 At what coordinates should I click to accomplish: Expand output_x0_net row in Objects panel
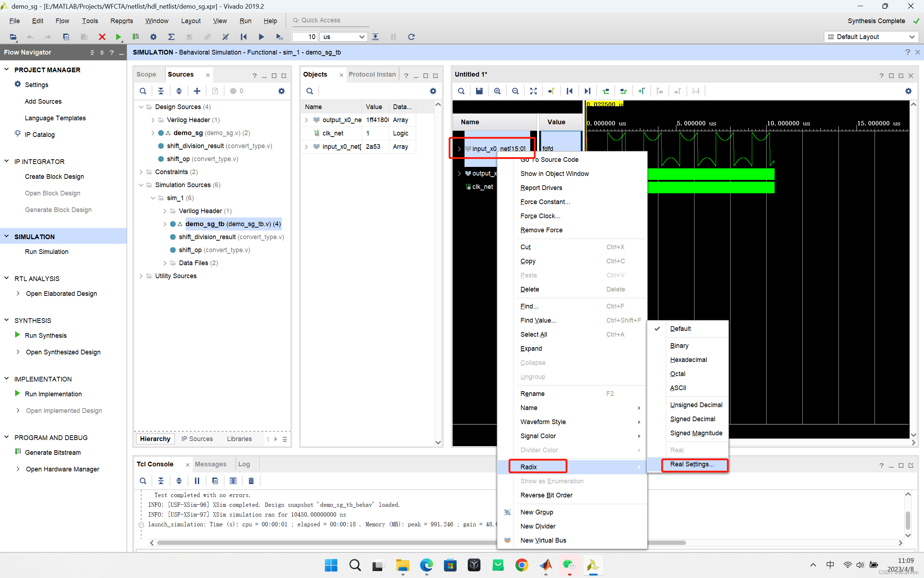(x=306, y=120)
